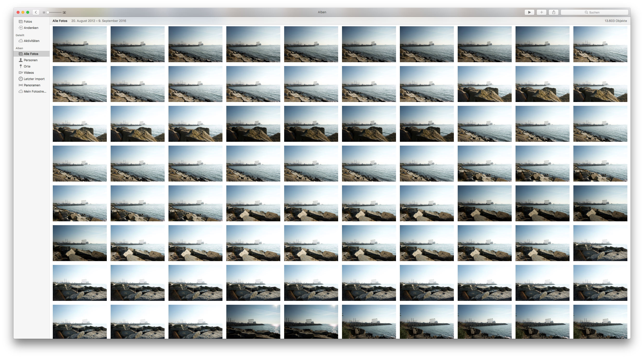The width and height of the screenshot is (644, 358).
Task: Select the last photo thumbnail in top row
Action: pyautogui.click(x=600, y=44)
